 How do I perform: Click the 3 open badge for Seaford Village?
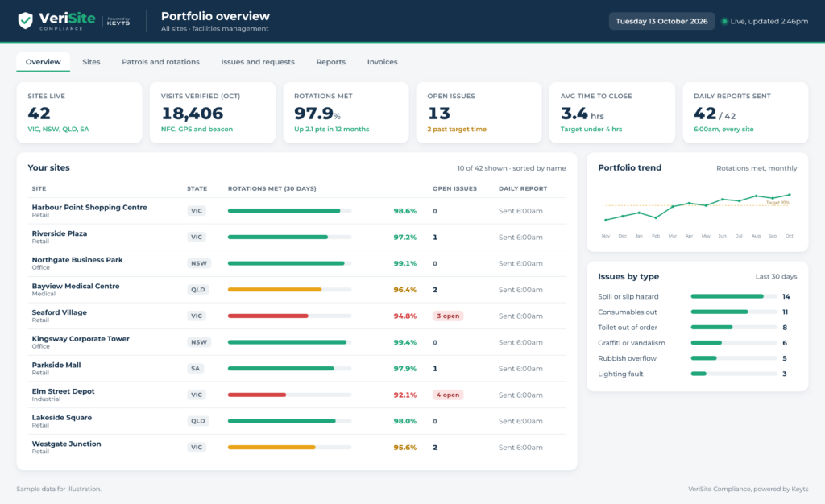(448, 316)
